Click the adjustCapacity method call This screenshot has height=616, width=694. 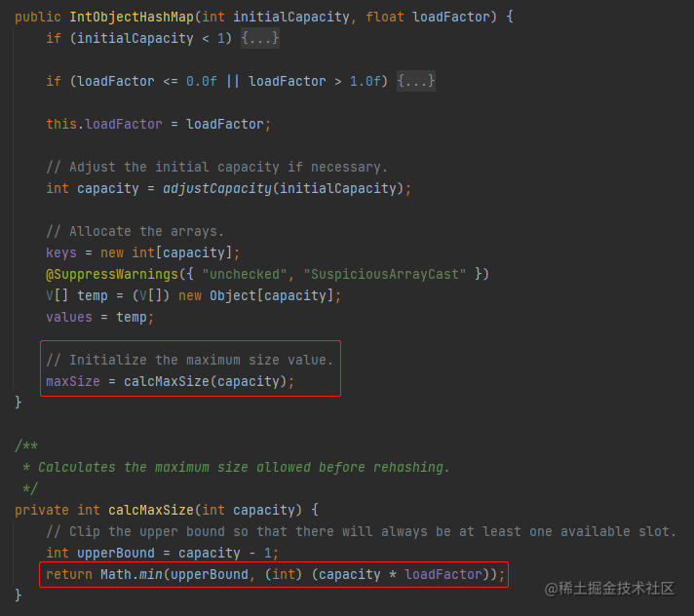216,188
